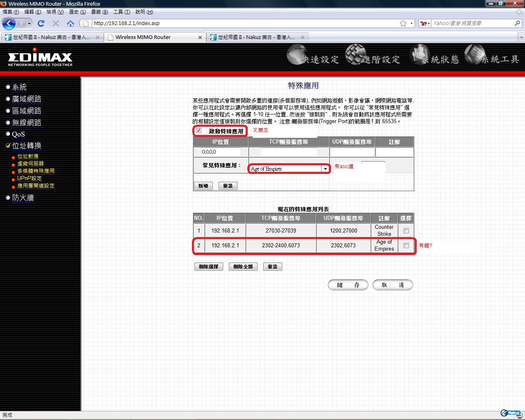The width and height of the screenshot is (525, 420).
Task: Click the 刪除選擇 delete selected button
Action: [x=208, y=267]
